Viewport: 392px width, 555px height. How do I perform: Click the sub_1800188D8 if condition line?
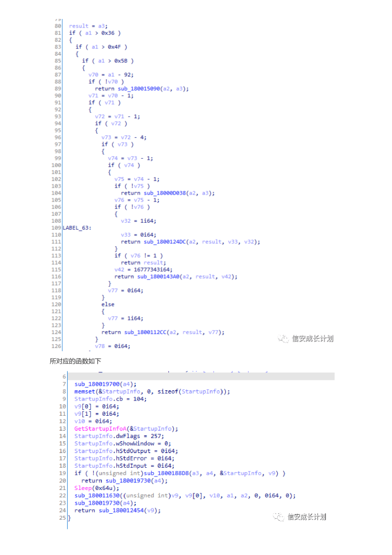[180, 473]
